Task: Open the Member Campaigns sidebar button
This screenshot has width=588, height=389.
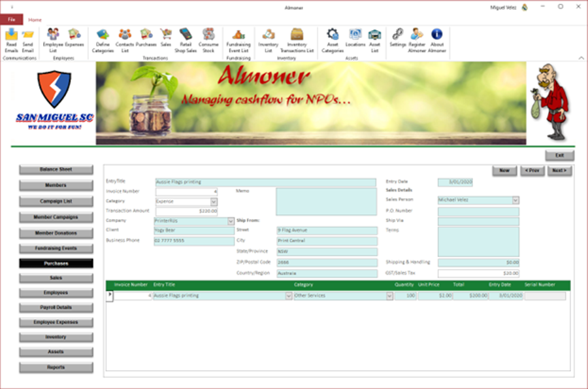Action: pyautogui.click(x=56, y=217)
